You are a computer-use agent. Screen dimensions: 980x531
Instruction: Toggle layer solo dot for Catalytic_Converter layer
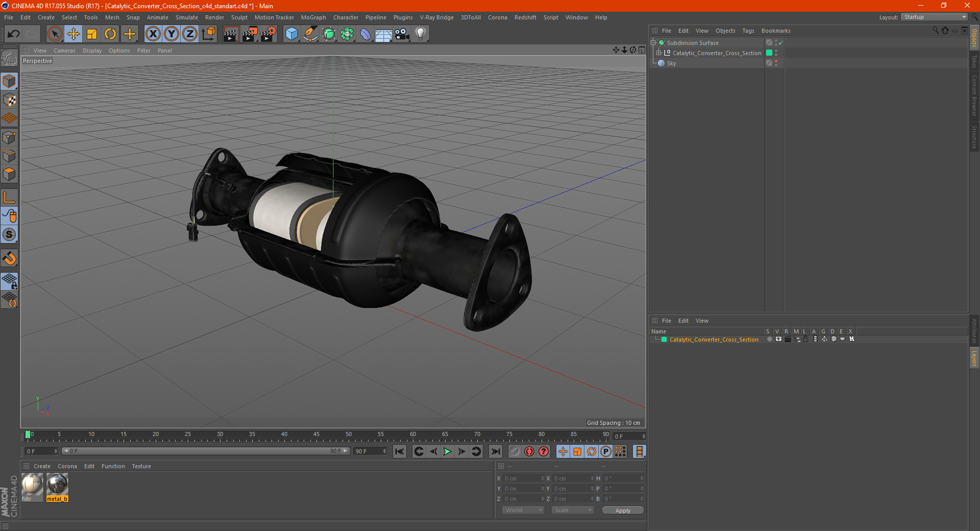pyautogui.click(x=769, y=339)
